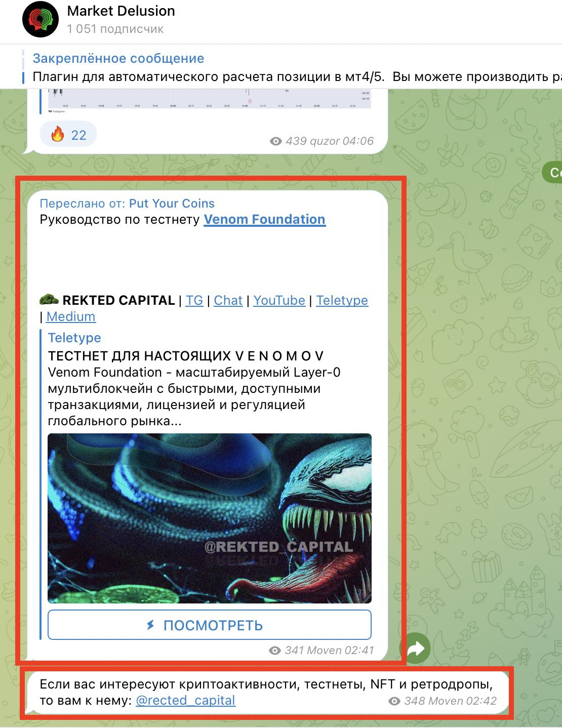The width and height of the screenshot is (562, 728).
Task: Click the eye views icon beside 348 Moven
Action: 394,701
